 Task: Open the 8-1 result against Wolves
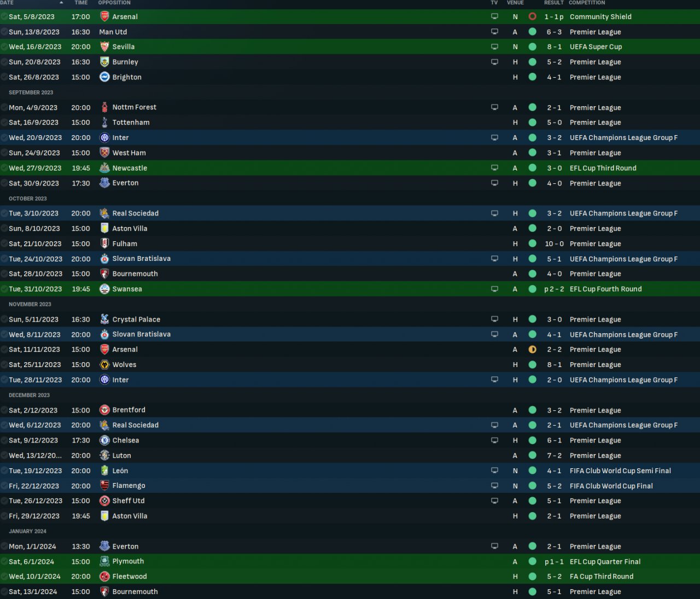[554, 365]
